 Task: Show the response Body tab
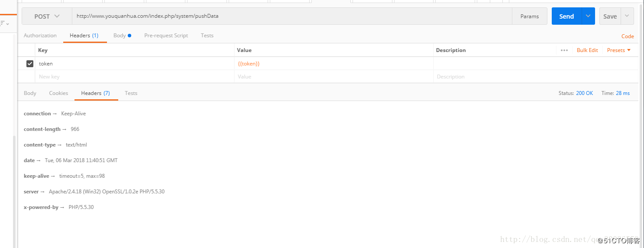click(x=30, y=93)
